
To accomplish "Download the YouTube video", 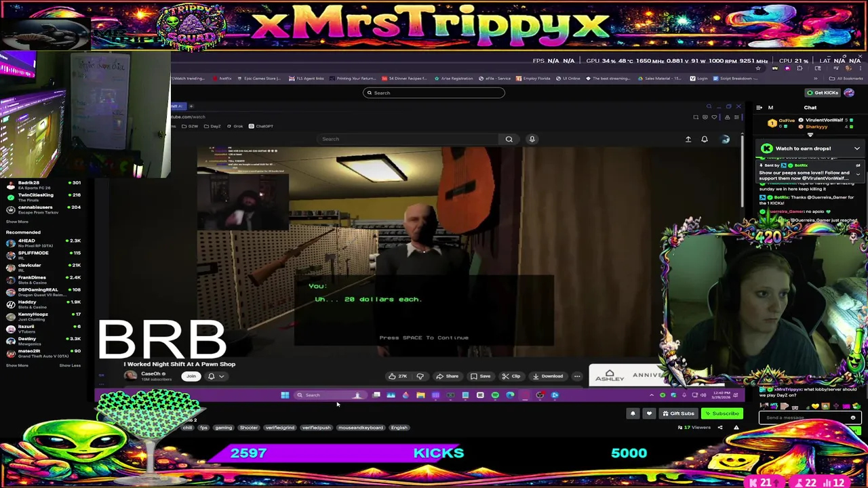I will pyautogui.click(x=547, y=376).
